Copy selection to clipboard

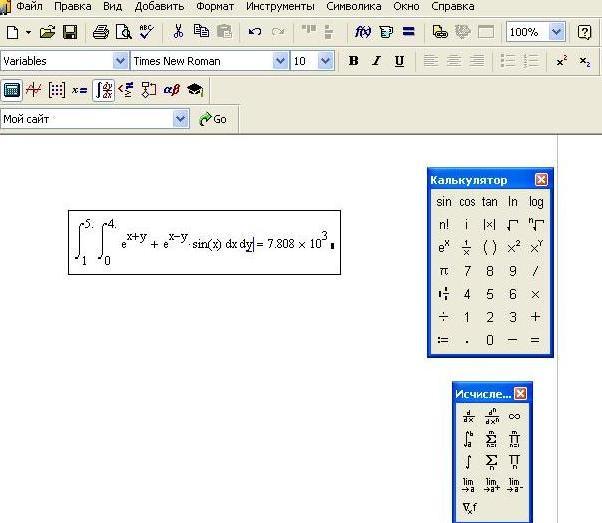click(x=201, y=31)
